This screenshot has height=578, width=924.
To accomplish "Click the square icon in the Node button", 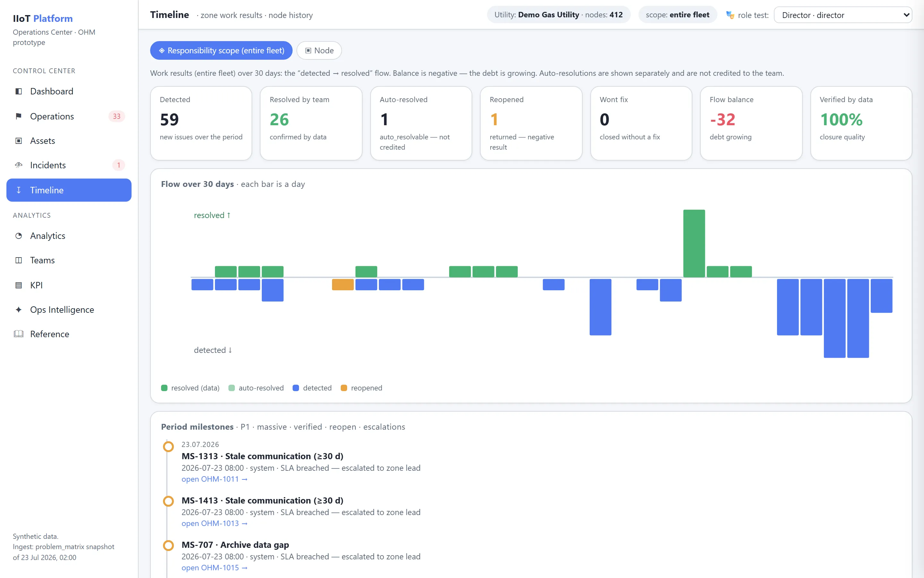I will [308, 50].
